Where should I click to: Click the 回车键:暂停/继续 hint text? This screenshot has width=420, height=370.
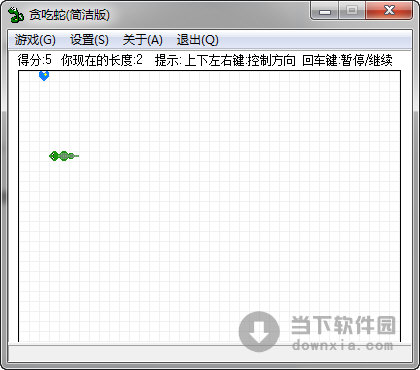pyautogui.click(x=347, y=60)
